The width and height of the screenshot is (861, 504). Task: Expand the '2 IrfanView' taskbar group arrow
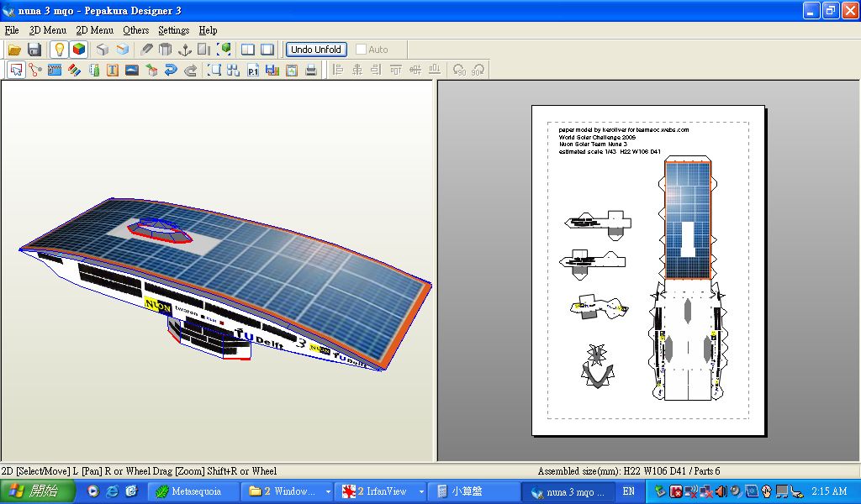point(420,491)
